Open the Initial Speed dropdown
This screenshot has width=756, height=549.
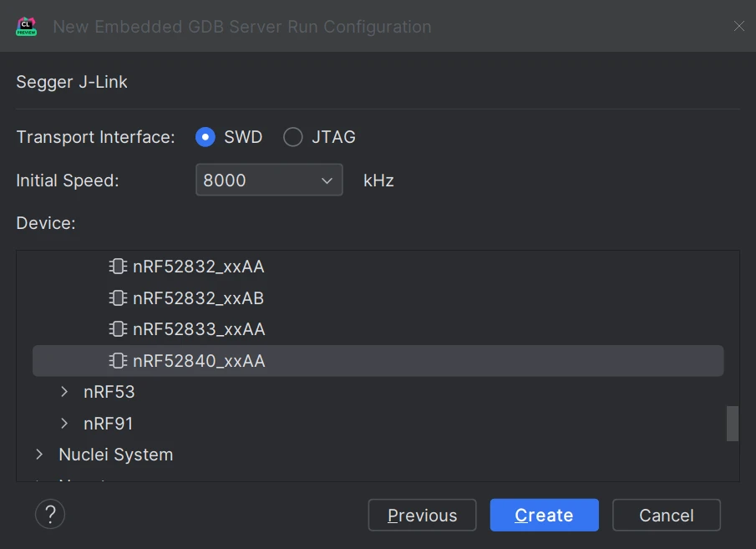(326, 180)
